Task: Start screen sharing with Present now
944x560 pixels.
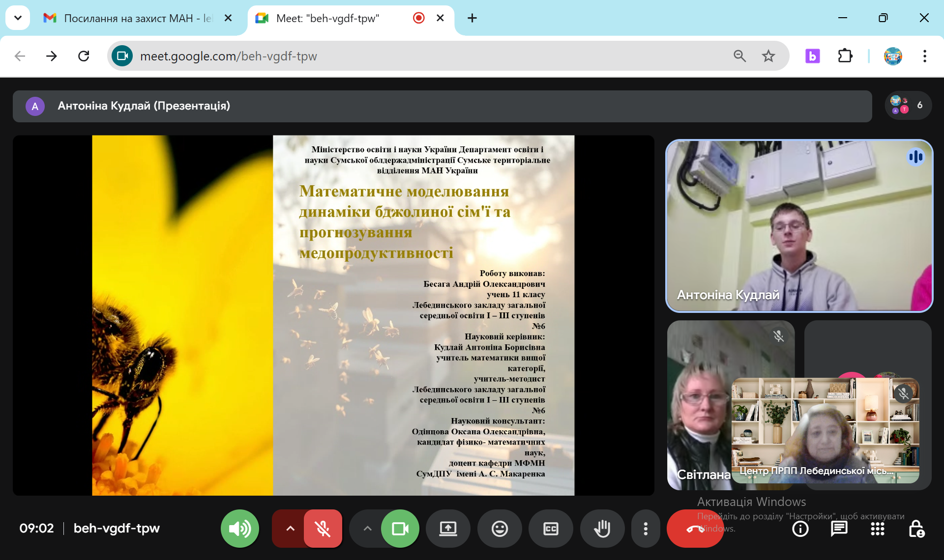Action: click(x=448, y=529)
